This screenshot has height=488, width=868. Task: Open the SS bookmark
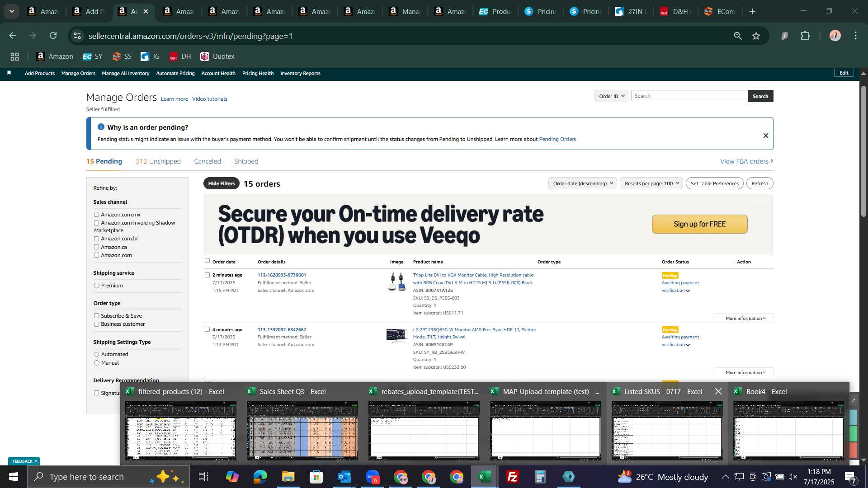(x=122, y=56)
